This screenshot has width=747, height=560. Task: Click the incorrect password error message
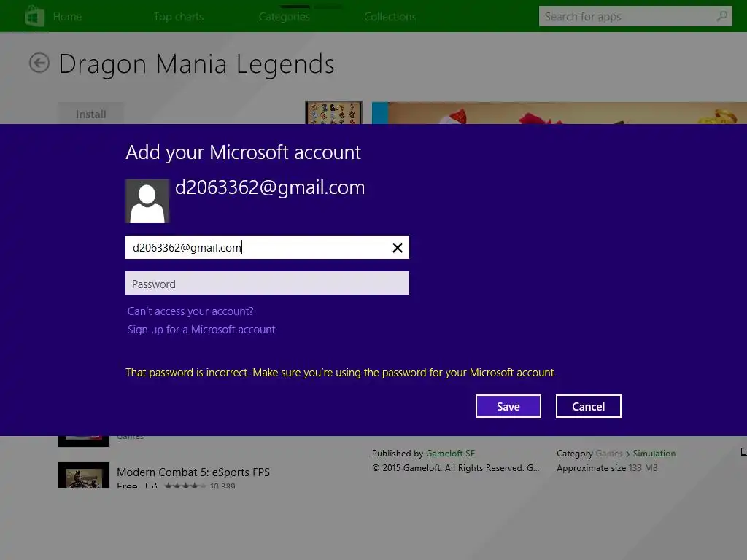(x=341, y=373)
